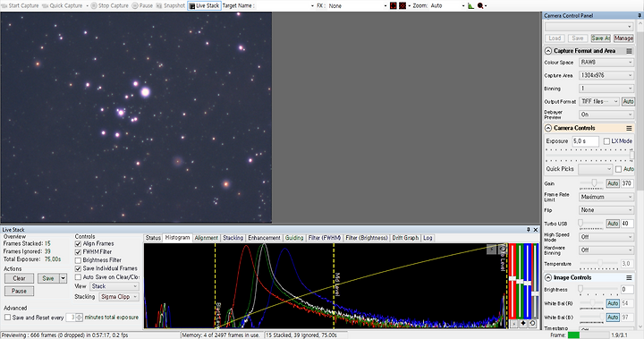The width and height of the screenshot is (644, 339).
Task: Enable Save and Reset every checkbox
Action: click(x=7, y=318)
